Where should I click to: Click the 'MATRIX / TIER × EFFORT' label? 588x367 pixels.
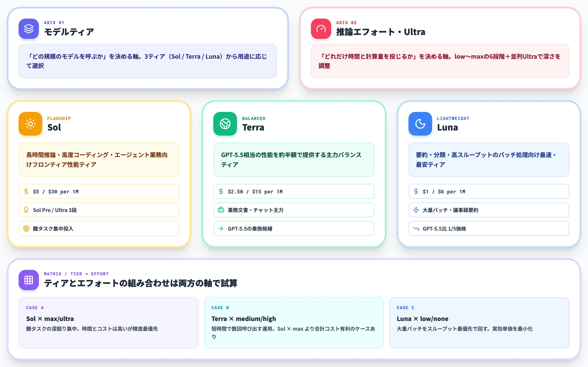[x=76, y=274]
